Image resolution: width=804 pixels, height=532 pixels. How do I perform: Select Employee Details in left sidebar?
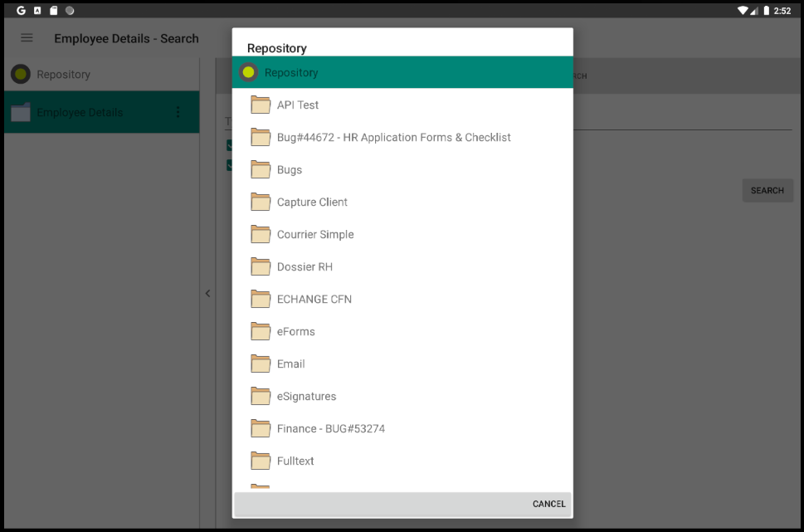pyautogui.click(x=80, y=112)
